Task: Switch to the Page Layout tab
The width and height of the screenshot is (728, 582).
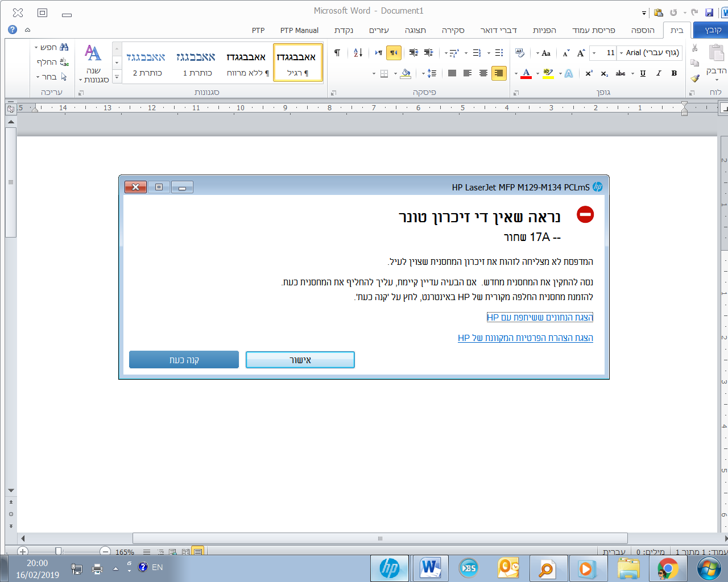Action: point(594,30)
